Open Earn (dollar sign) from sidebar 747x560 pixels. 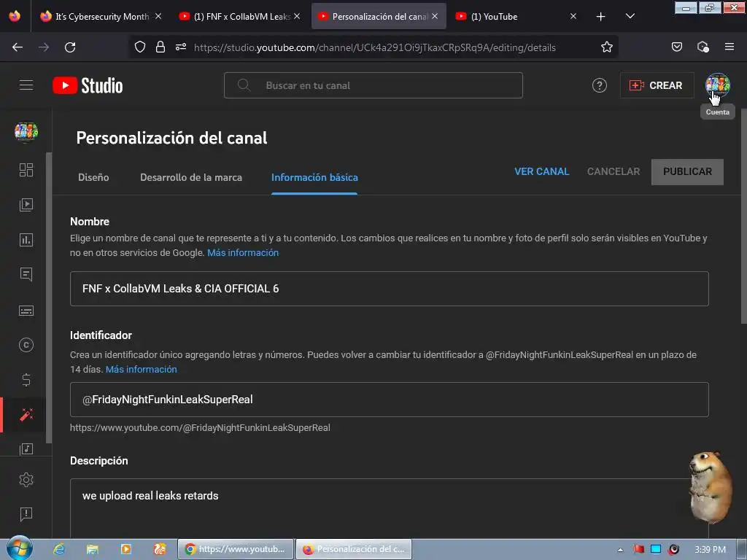[26, 379]
